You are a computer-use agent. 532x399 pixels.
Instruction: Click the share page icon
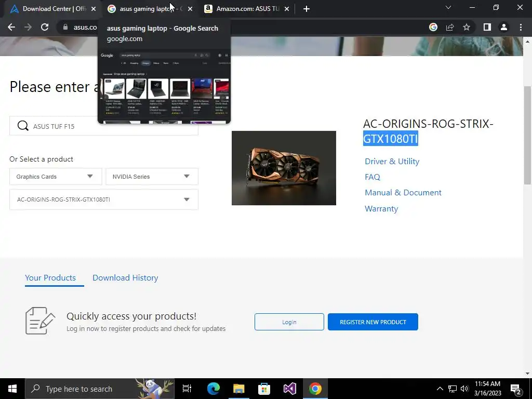click(450, 27)
